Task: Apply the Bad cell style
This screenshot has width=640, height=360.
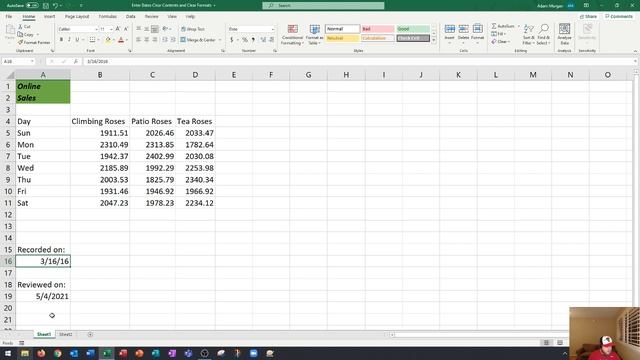Action: click(378, 29)
